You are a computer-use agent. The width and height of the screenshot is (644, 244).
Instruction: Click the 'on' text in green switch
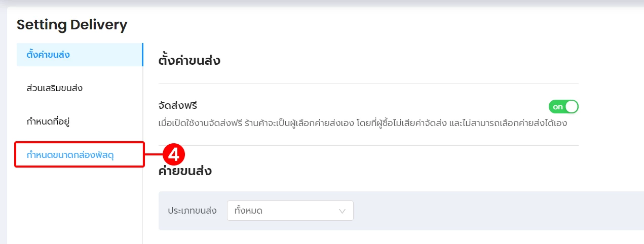point(557,107)
